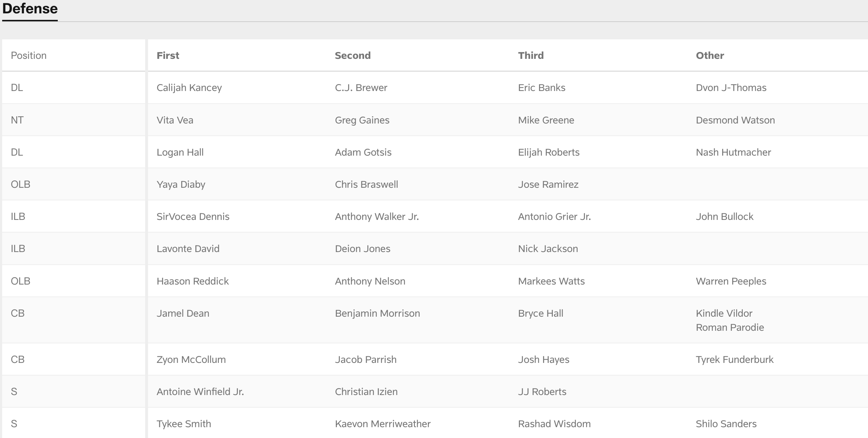Open Yaya Diaby's profile link
Screen dimensions: 868x438
[x=181, y=185]
